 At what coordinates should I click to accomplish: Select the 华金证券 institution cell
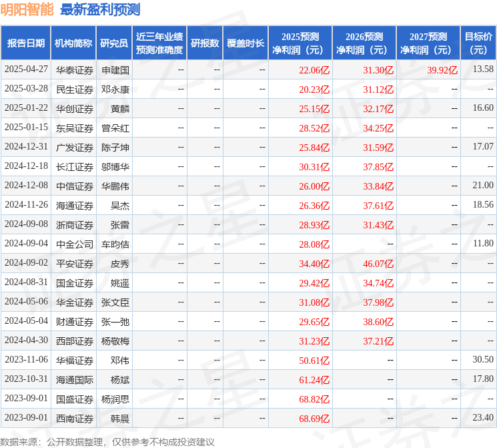tap(75, 302)
